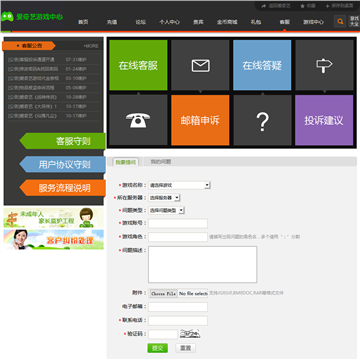Open the 邮箱申诉 orange tile
This screenshot has width=360, height=360.
(200, 120)
